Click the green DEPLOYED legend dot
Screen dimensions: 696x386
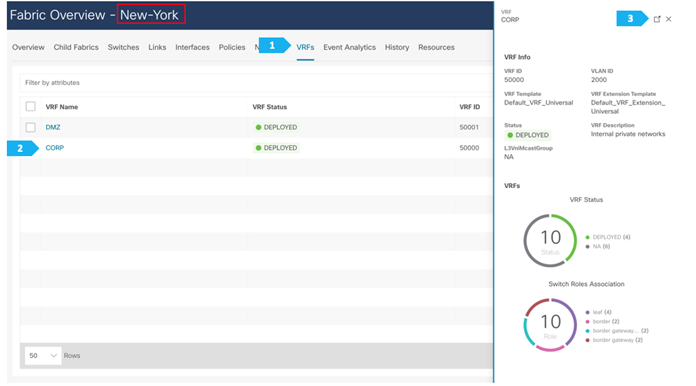(x=588, y=237)
